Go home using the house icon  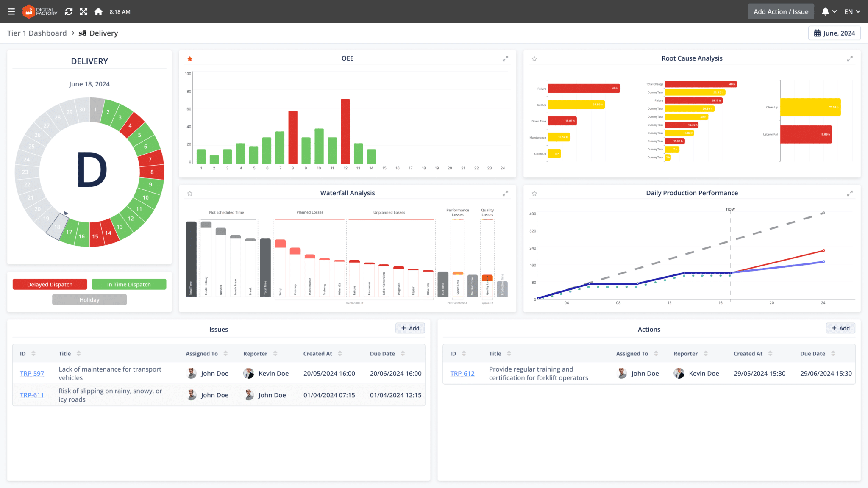[98, 11]
